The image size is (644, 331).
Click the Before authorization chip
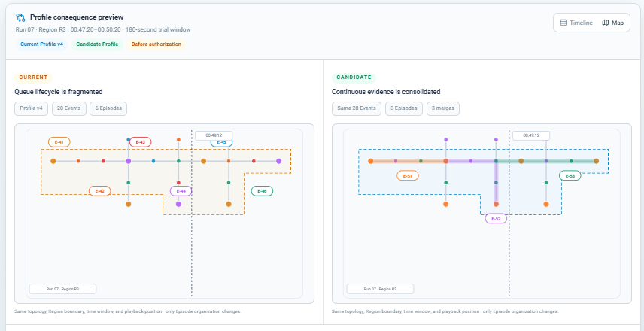pos(156,44)
